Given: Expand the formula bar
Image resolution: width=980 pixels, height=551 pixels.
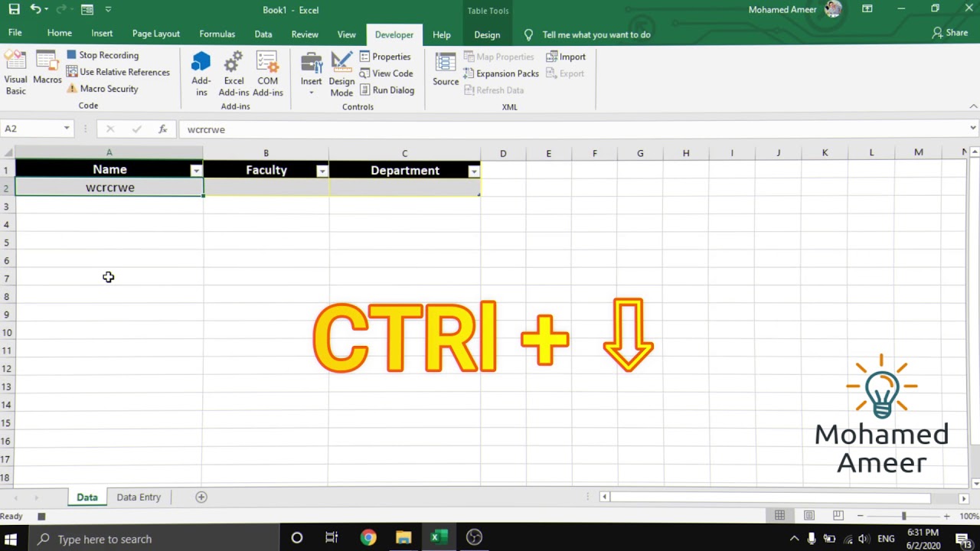Looking at the screenshot, I should click(972, 129).
